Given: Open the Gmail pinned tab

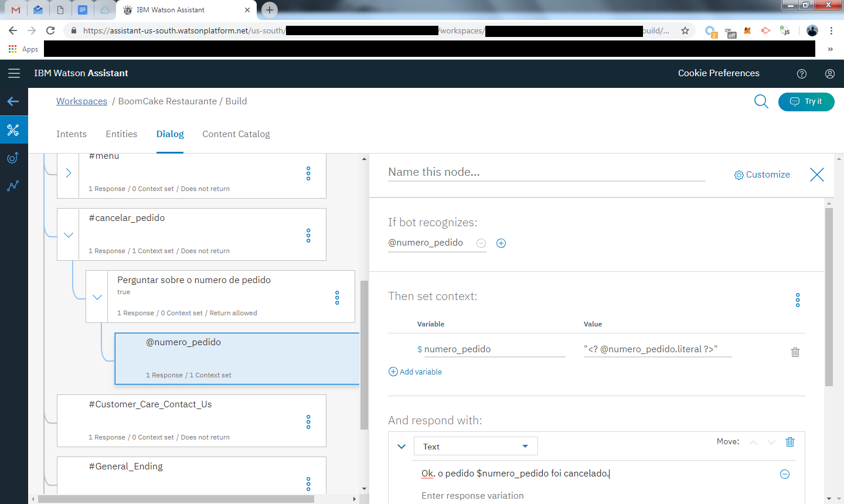Looking at the screenshot, I should (x=16, y=10).
